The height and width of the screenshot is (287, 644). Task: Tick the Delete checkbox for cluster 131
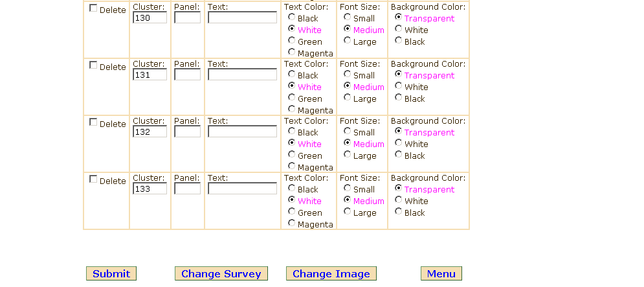93,65
